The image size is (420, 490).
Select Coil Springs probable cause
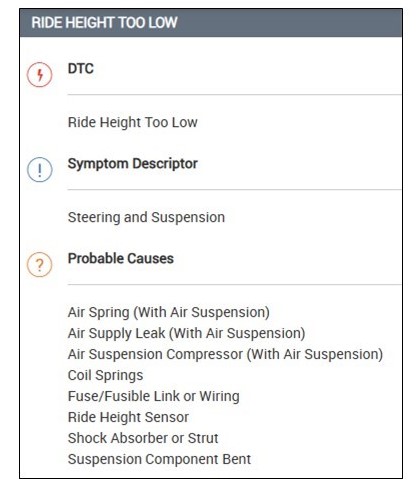click(x=105, y=375)
